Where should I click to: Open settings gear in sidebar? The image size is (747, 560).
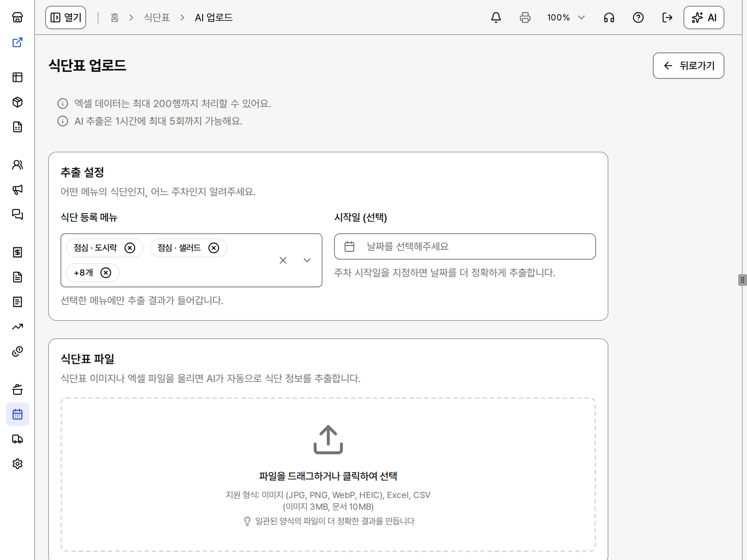(x=18, y=464)
